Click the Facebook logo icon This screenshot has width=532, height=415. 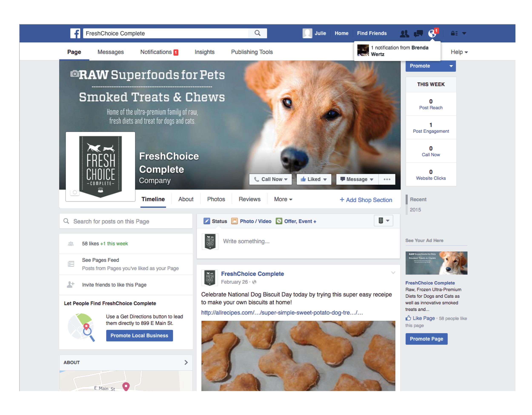tap(75, 33)
